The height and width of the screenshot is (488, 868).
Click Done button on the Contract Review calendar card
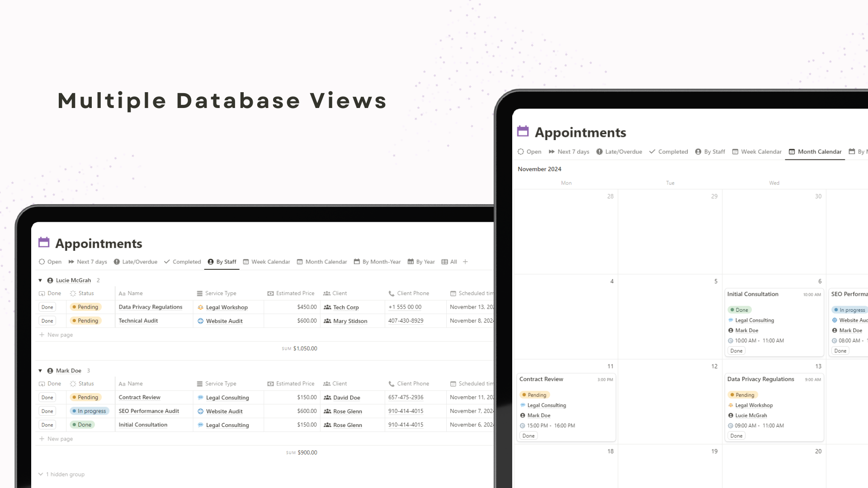click(528, 436)
